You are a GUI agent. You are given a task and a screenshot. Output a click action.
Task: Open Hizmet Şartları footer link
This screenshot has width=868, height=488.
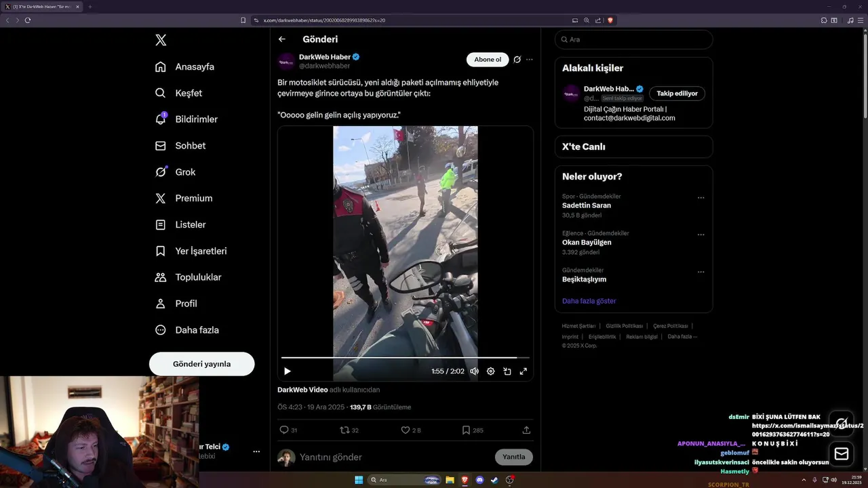(578, 326)
